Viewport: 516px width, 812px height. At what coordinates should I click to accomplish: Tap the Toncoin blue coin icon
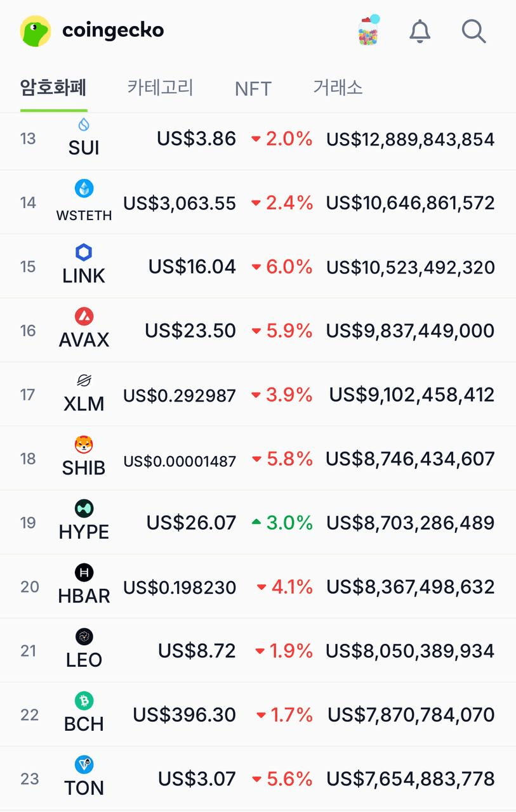84,764
